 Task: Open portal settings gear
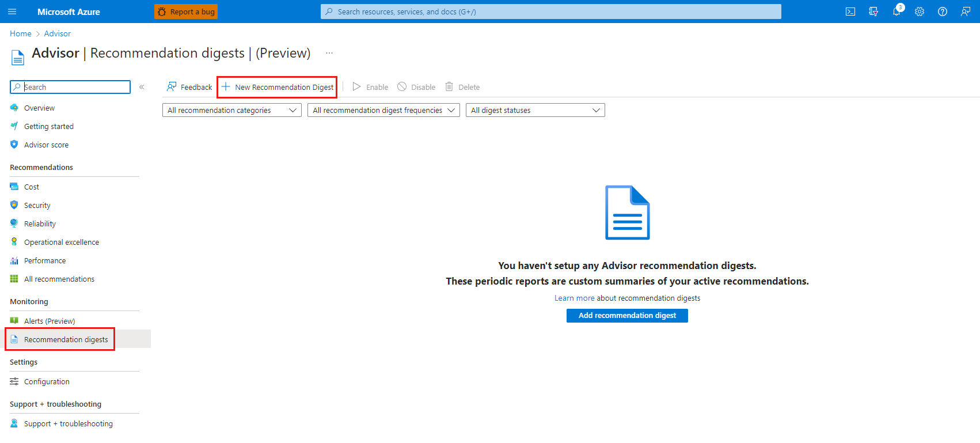tap(920, 12)
